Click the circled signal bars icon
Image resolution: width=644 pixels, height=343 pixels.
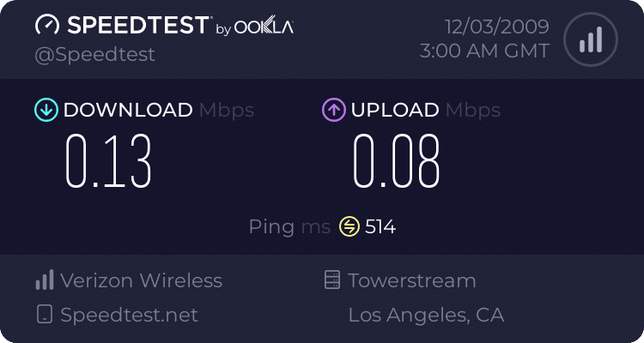tap(591, 39)
